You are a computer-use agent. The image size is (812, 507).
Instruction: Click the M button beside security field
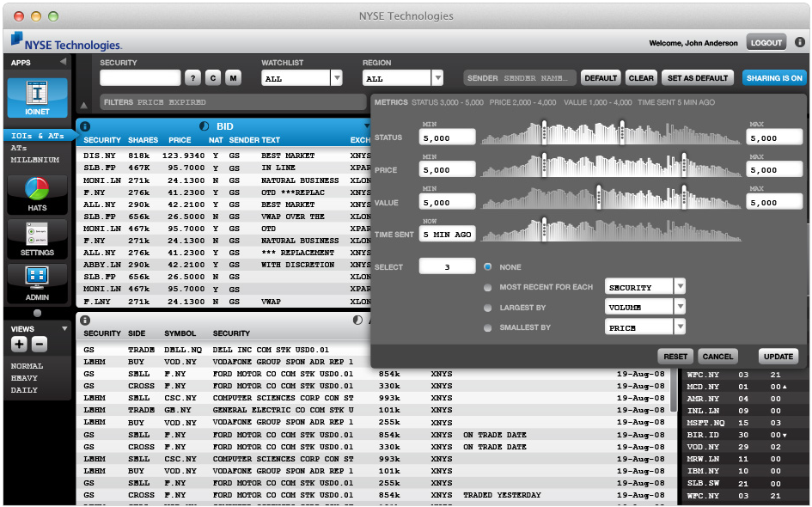coord(233,78)
